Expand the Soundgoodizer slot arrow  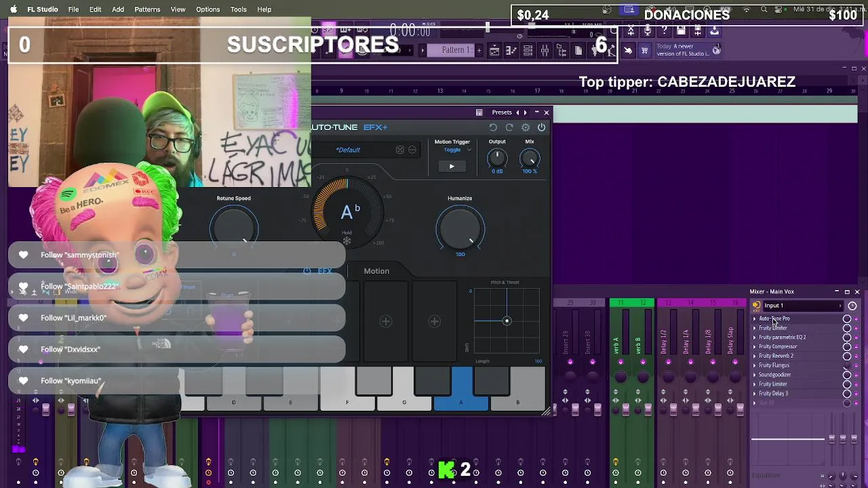[x=754, y=375]
